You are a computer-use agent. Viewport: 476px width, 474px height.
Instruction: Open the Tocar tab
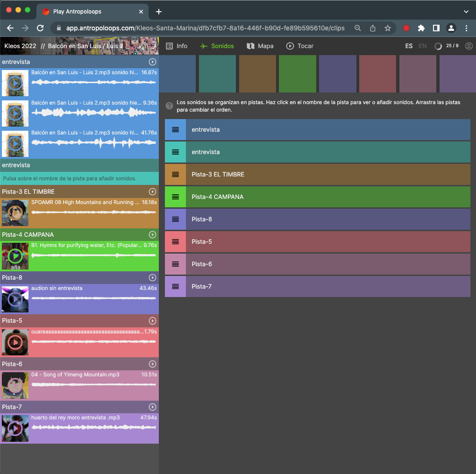(x=300, y=46)
